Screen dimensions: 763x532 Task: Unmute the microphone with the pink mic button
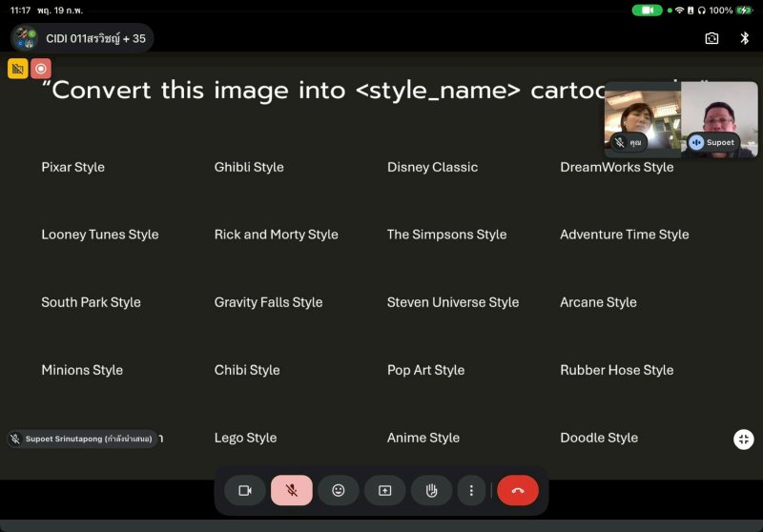292,490
